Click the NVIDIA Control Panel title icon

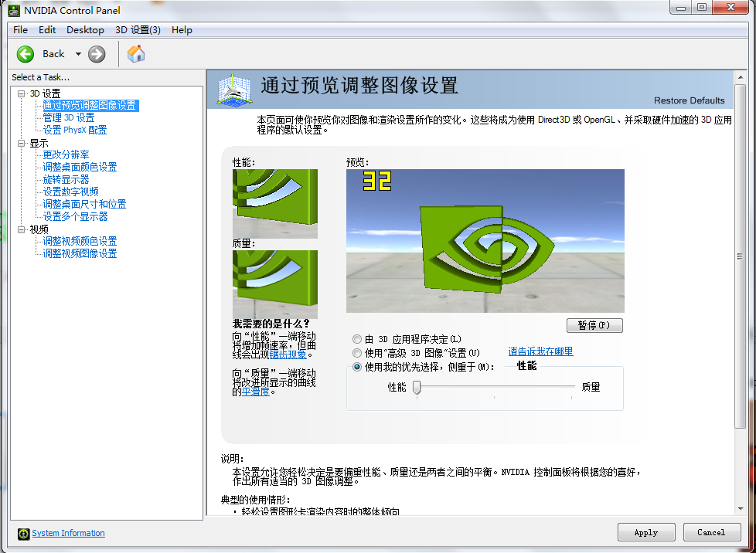click(15, 10)
